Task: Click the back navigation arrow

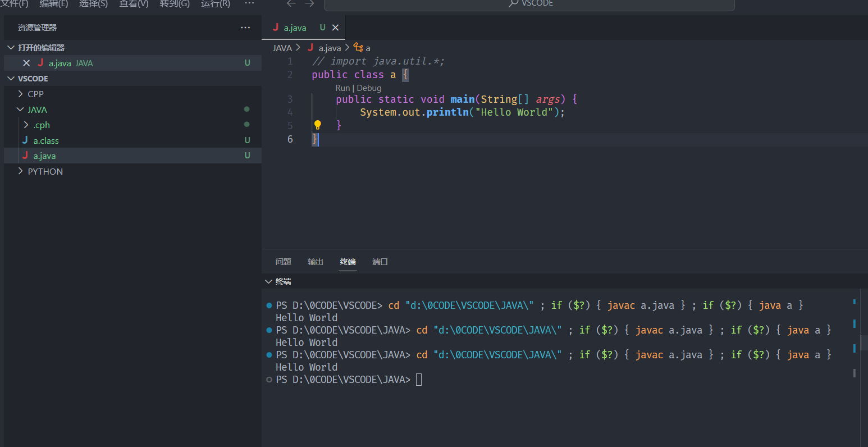Action: coord(291,4)
